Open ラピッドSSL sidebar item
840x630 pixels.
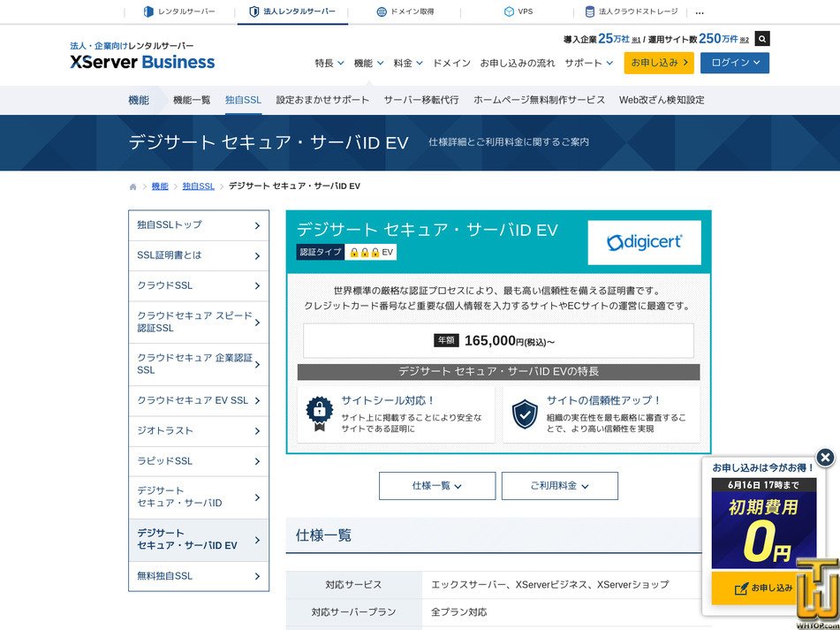point(199,461)
